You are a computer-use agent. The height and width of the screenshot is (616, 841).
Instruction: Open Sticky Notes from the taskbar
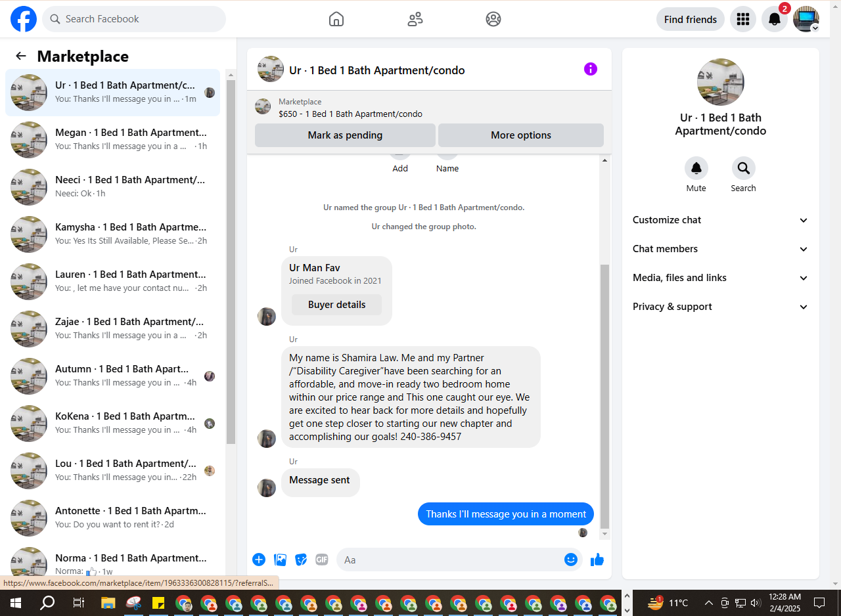[158, 602]
